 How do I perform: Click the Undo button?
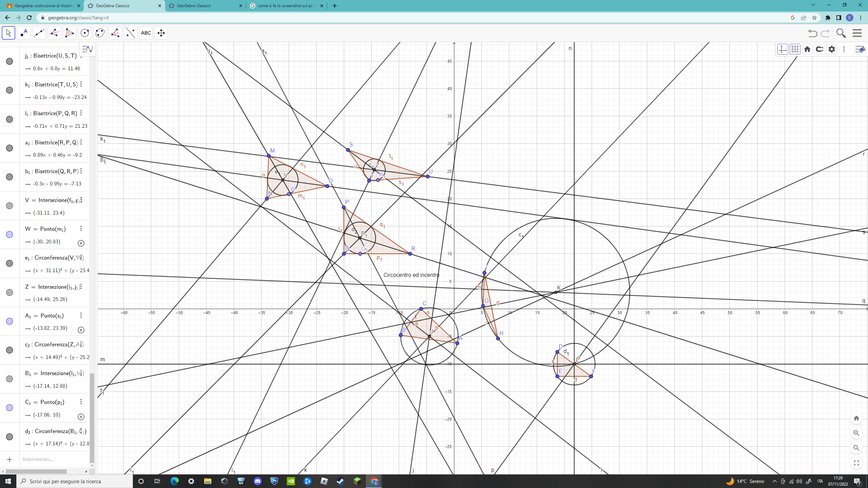[812, 33]
